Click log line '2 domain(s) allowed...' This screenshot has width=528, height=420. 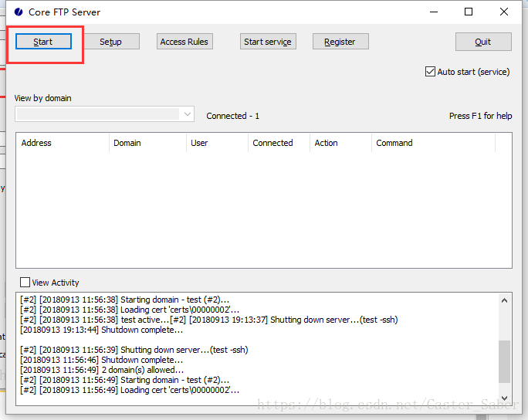point(102,370)
